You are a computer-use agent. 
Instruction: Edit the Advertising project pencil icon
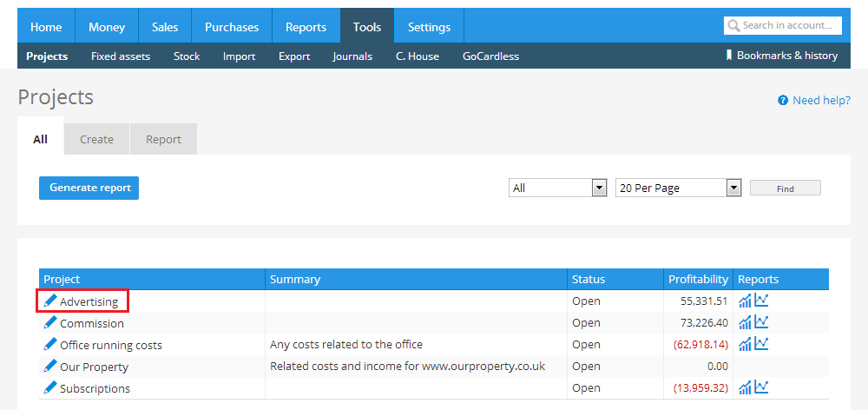point(50,301)
